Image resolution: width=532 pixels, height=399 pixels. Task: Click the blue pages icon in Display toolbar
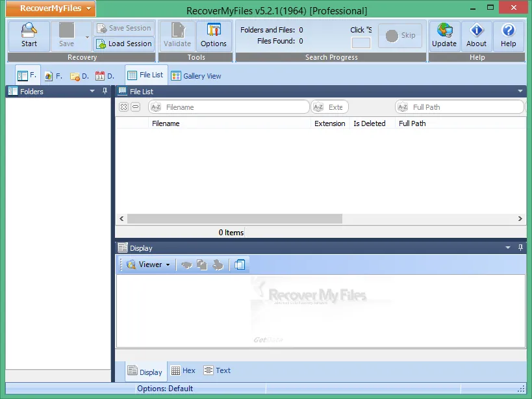point(240,264)
